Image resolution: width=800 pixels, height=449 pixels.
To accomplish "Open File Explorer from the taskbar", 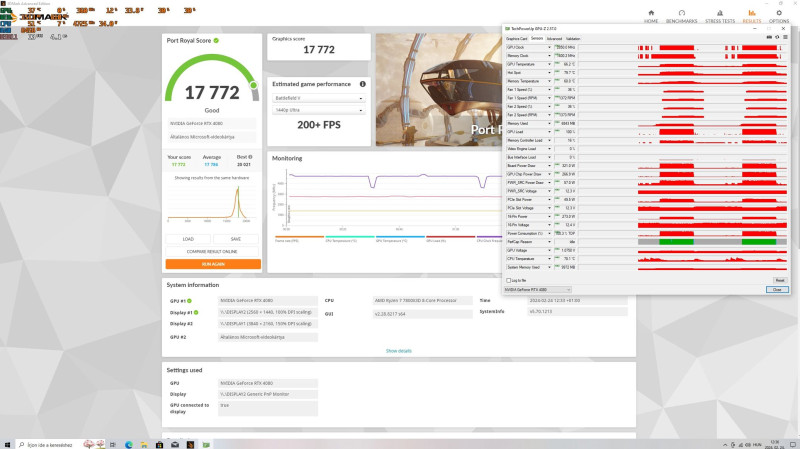I will point(144,444).
